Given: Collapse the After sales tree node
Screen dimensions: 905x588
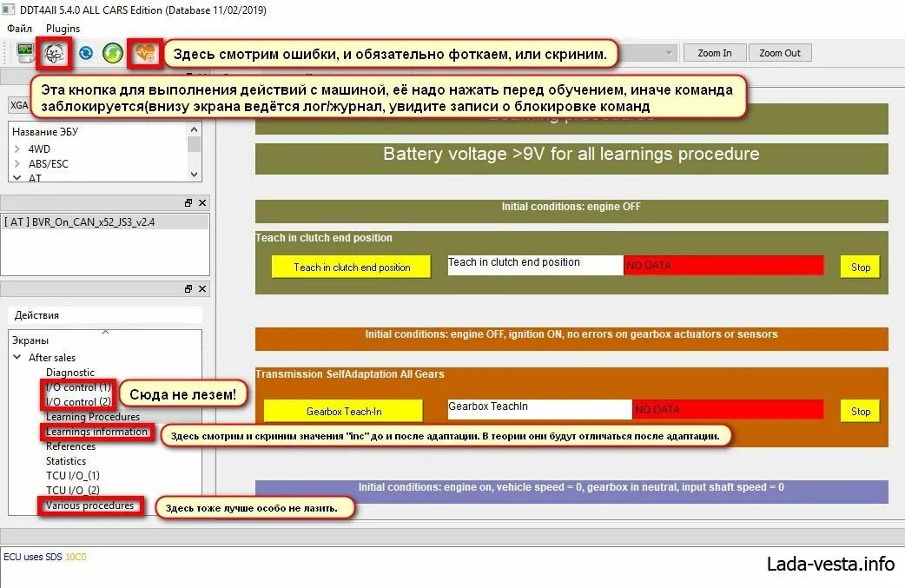Looking at the screenshot, I should point(17,357).
